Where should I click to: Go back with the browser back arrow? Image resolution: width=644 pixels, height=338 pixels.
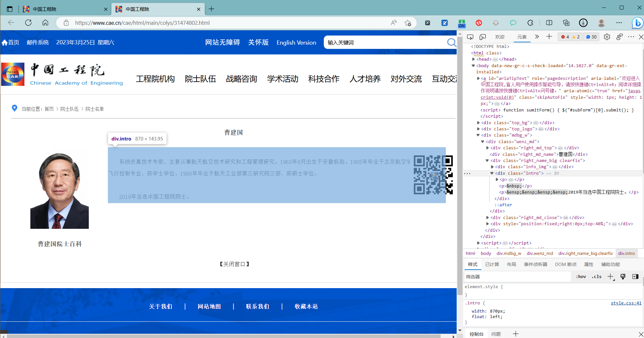pyautogui.click(x=11, y=22)
